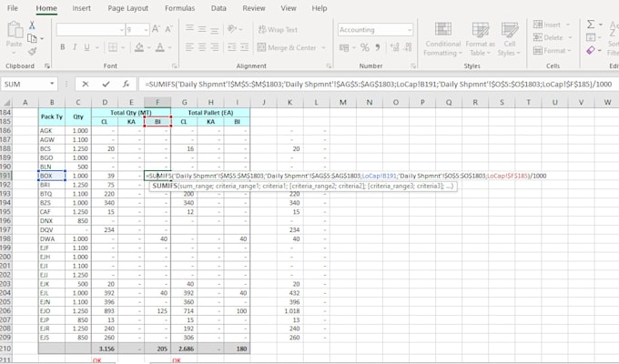The image size is (619, 364).
Task: Apply fill color with paint bucket
Action: click(139, 47)
